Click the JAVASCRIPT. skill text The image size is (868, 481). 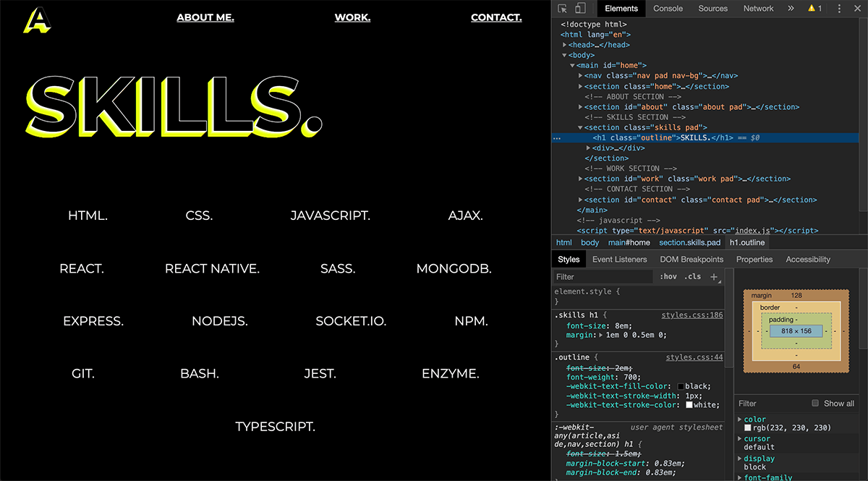pos(331,216)
